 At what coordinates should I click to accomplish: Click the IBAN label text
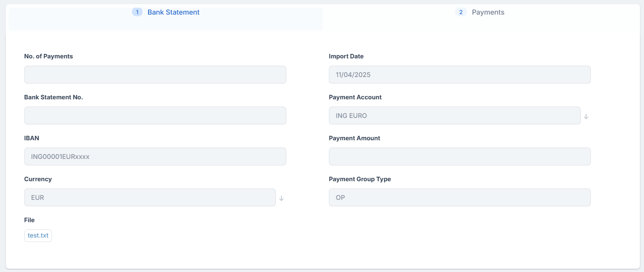(32, 138)
